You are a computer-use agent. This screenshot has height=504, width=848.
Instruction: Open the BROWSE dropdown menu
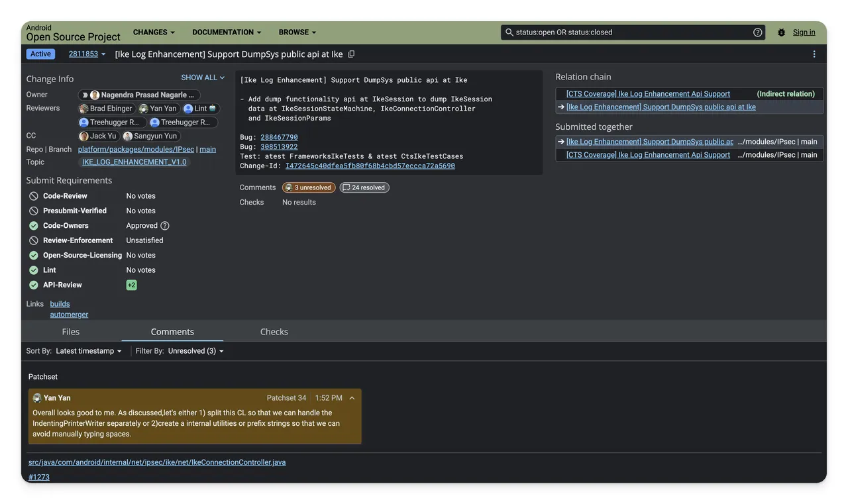(297, 32)
